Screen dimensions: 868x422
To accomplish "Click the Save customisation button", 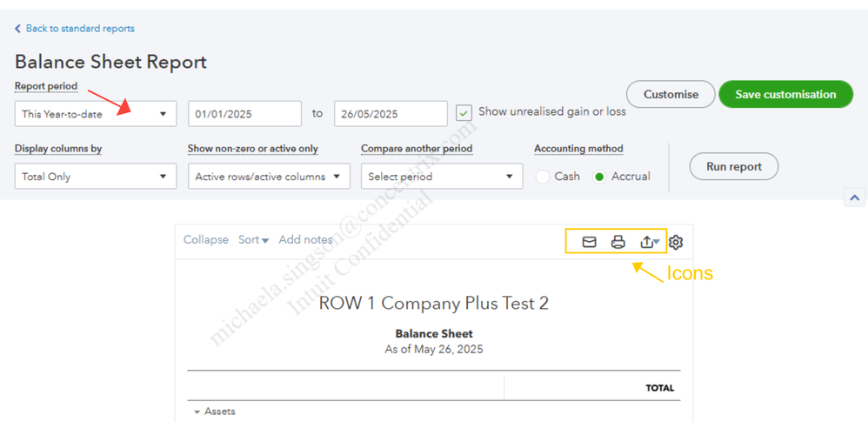I will (785, 94).
